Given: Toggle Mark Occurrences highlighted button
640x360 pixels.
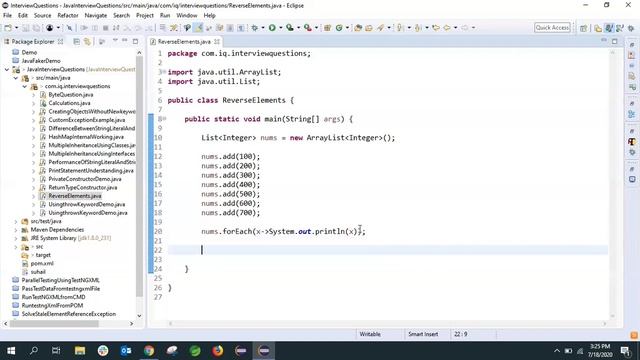Looking at the screenshot, I should tap(198, 28).
